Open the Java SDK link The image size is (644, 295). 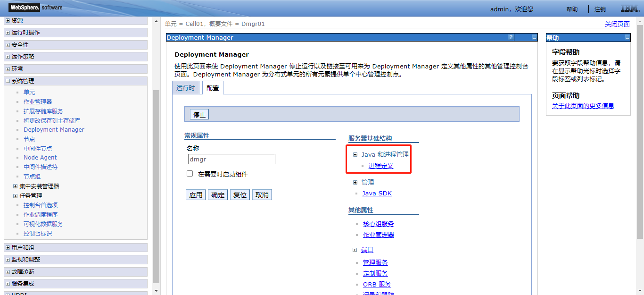377,193
